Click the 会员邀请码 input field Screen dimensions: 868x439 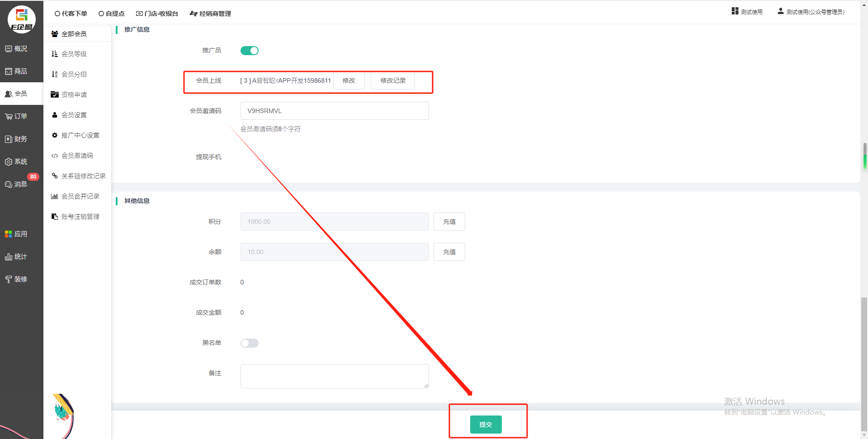pyautogui.click(x=334, y=111)
